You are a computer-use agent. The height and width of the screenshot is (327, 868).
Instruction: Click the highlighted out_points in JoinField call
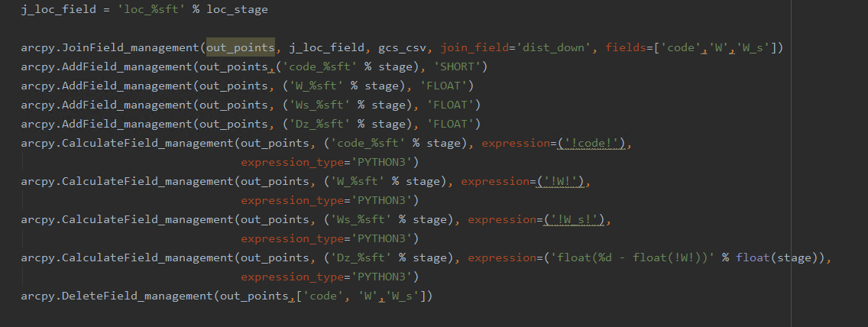point(241,47)
